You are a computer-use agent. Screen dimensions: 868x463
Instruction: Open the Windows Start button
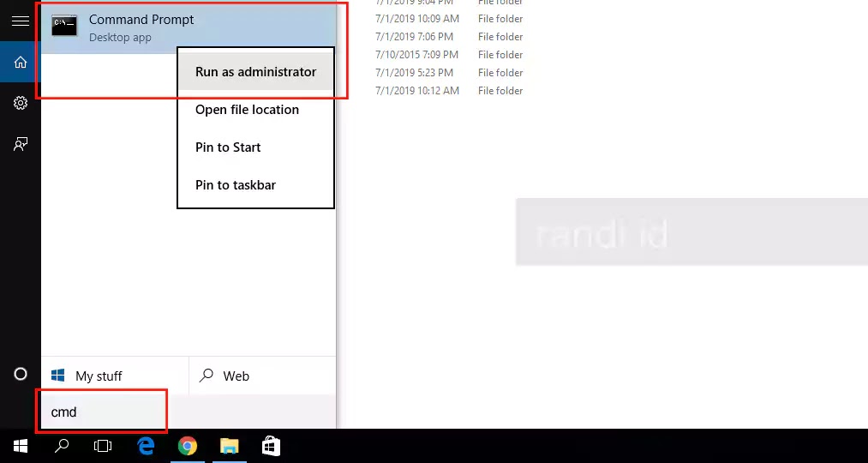tap(21, 446)
